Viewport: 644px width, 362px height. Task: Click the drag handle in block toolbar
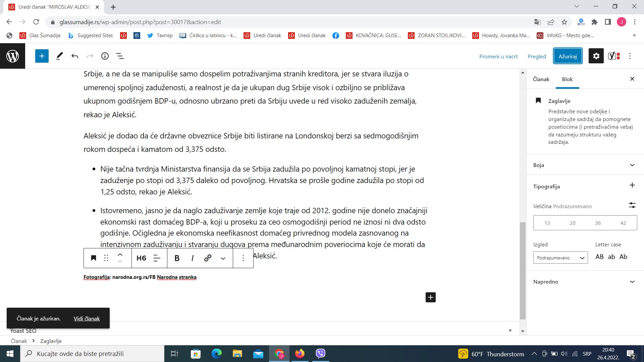tap(106, 258)
